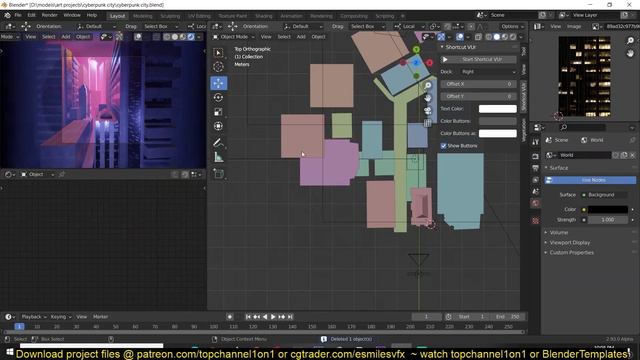Screen dimensions: 640x360
Task: Open center viewport Select Box drag dropdown
Action: [367, 26]
